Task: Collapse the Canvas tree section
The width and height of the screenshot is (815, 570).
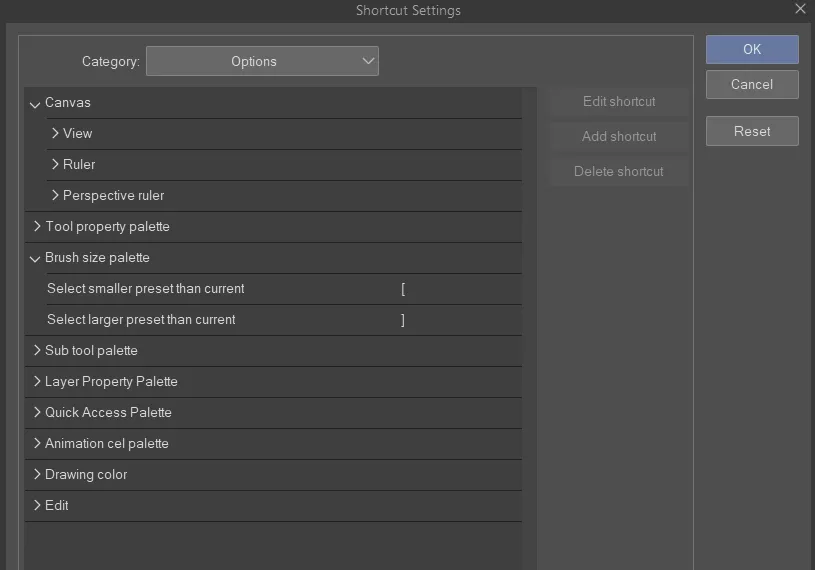Action: tap(36, 103)
